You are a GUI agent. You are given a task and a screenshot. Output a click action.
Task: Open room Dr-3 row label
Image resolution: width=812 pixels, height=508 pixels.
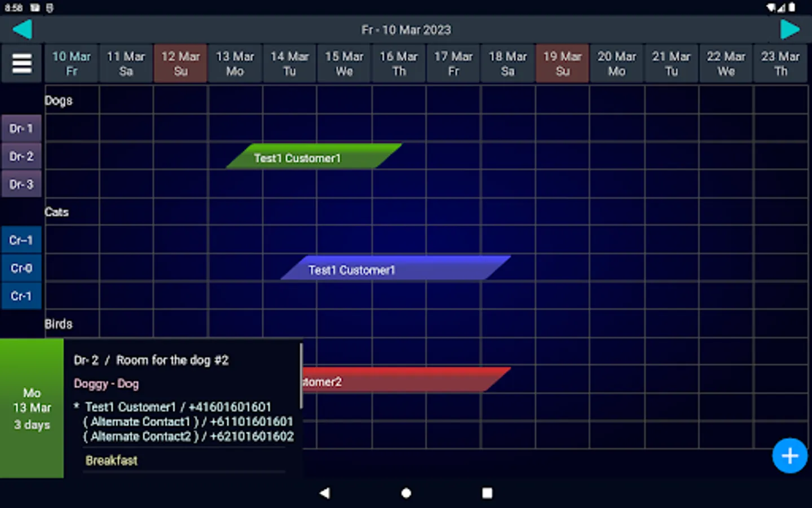[x=21, y=185]
